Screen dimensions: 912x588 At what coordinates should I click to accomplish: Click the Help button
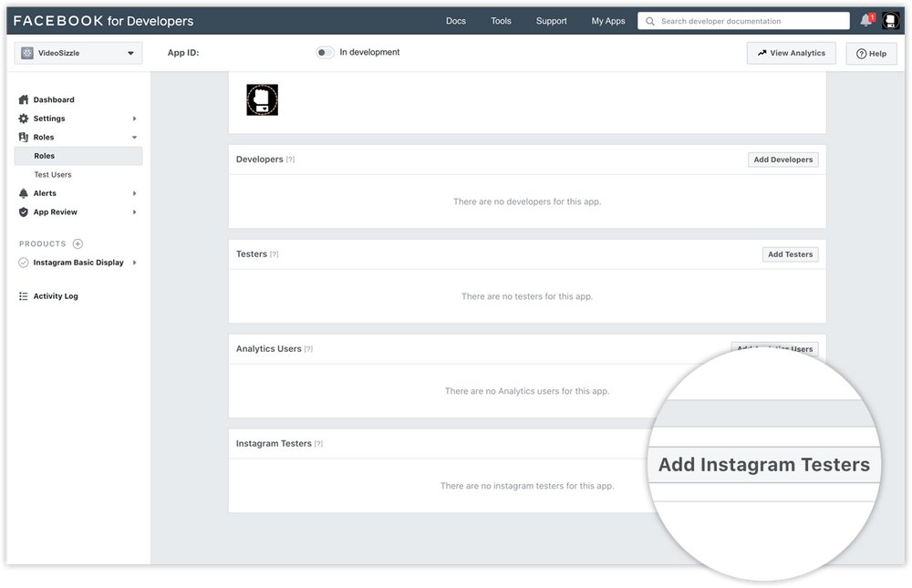(871, 54)
